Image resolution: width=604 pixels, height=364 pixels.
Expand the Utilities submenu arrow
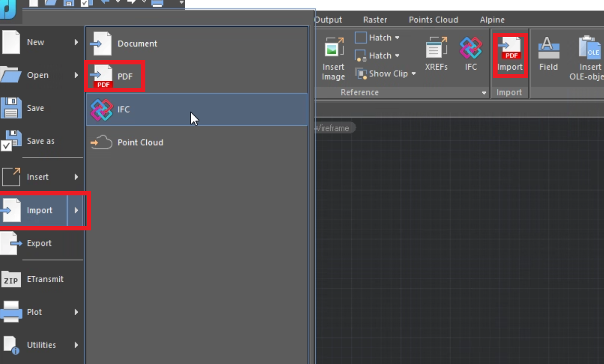pyautogui.click(x=76, y=345)
